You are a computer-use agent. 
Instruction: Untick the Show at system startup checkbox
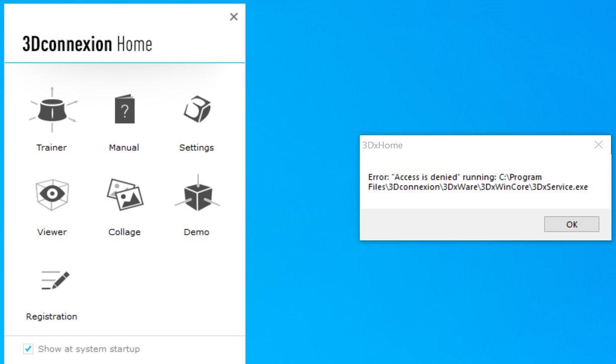[29, 348]
